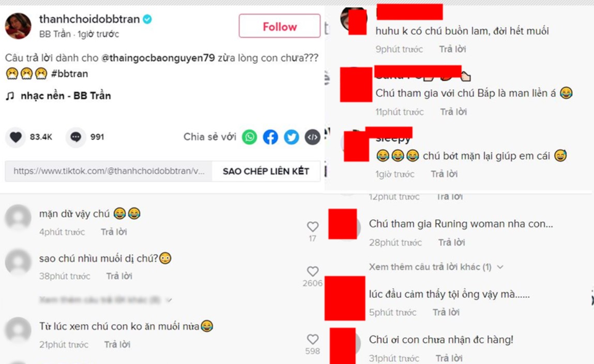The width and height of the screenshot is (594, 364).
Task: Click the blue verified badge beside thanhchoidobbtran
Action: (147, 19)
